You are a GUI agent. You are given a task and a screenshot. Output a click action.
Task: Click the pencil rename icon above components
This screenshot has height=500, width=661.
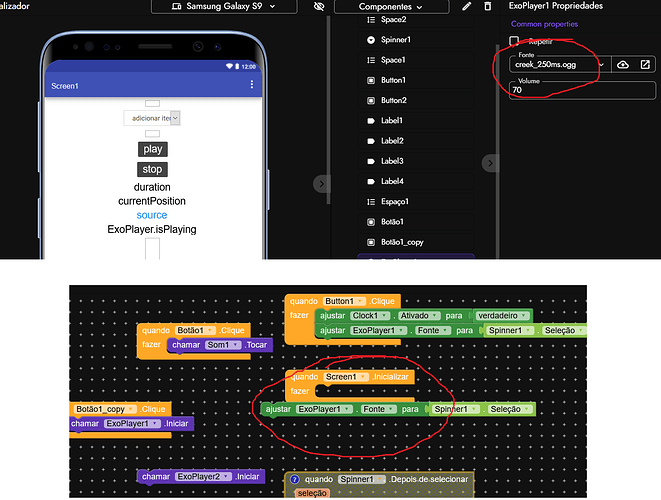pyautogui.click(x=466, y=6)
